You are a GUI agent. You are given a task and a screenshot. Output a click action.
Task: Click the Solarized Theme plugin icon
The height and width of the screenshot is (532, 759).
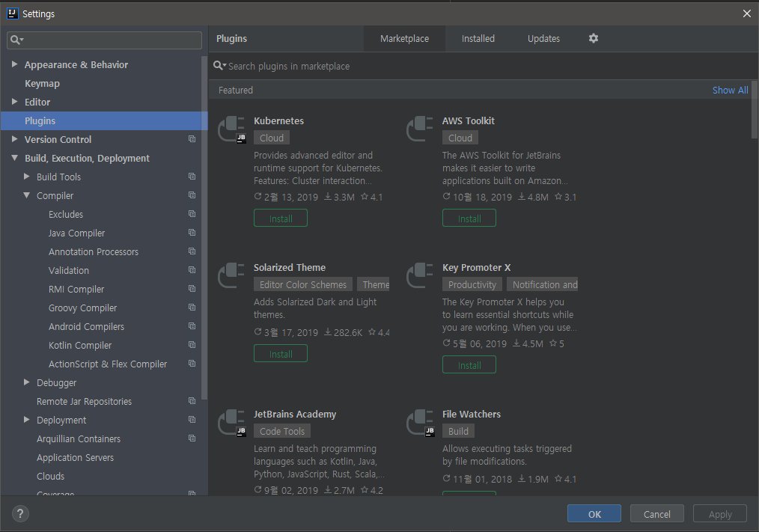point(231,276)
